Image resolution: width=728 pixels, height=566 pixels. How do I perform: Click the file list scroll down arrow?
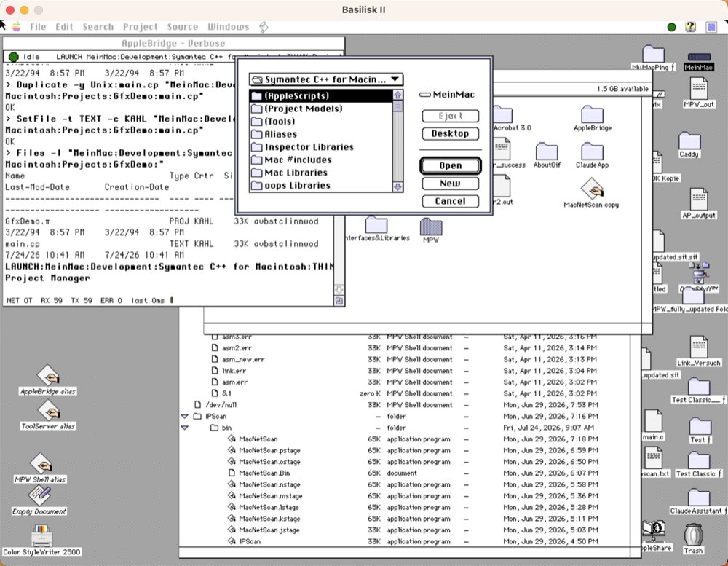[398, 186]
